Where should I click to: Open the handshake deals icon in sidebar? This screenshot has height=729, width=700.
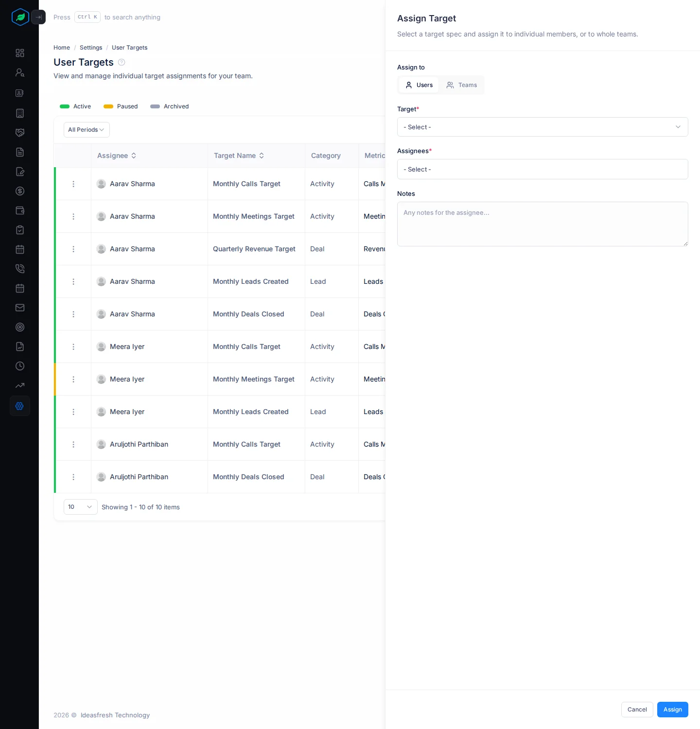[20, 133]
